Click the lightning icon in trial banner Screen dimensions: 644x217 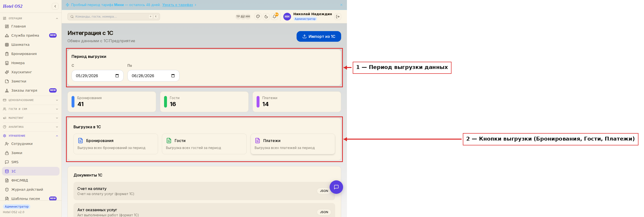click(x=67, y=5)
